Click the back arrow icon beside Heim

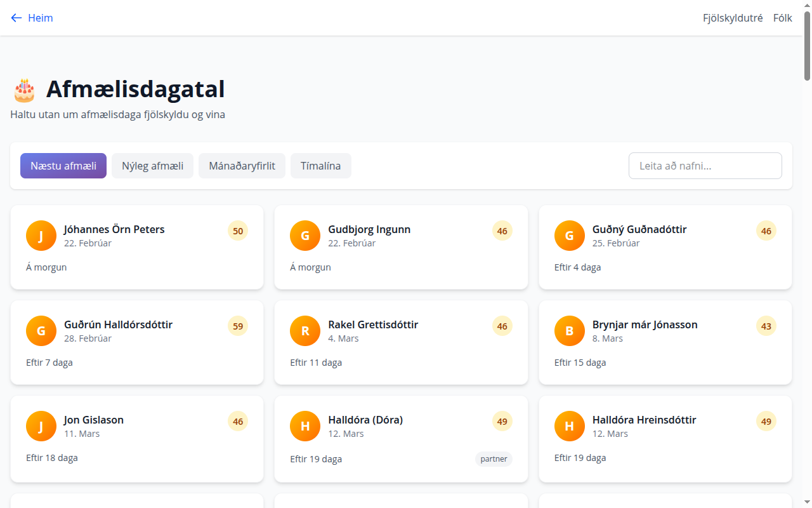pyautogui.click(x=16, y=18)
